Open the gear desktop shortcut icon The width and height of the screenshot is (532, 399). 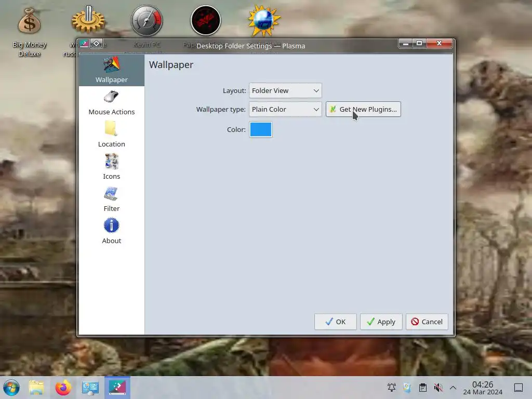coord(88,20)
